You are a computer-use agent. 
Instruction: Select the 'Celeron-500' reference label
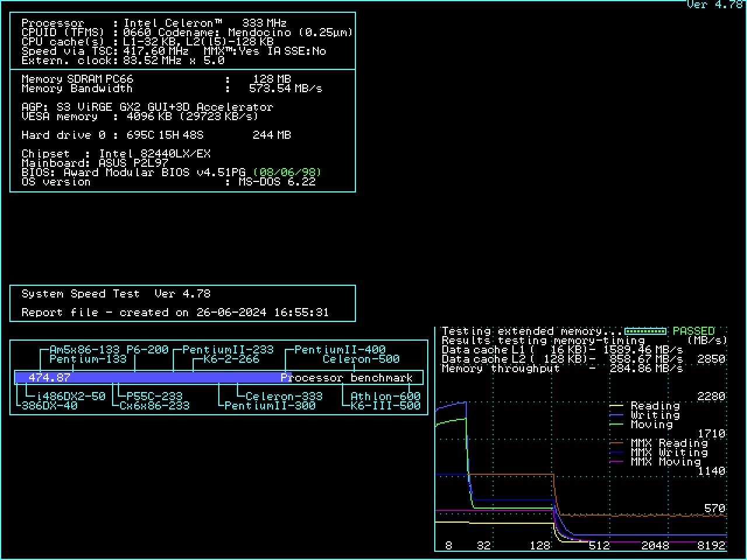click(x=361, y=359)
